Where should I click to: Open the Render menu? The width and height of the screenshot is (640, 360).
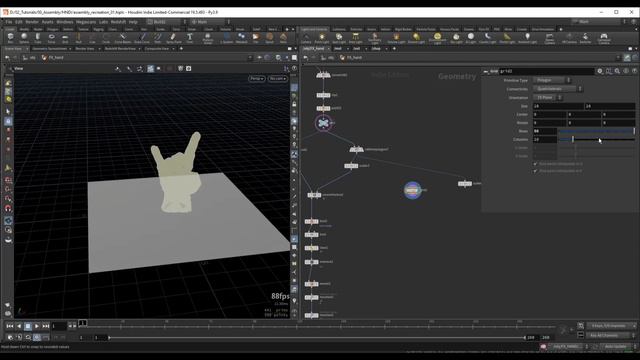(x=32, y=22)
